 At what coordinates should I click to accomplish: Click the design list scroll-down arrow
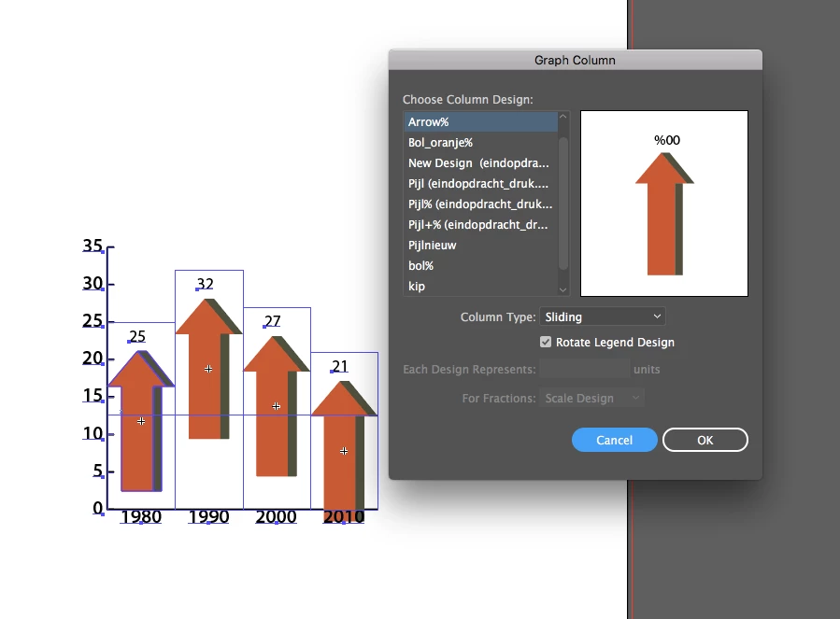(563, 289)
